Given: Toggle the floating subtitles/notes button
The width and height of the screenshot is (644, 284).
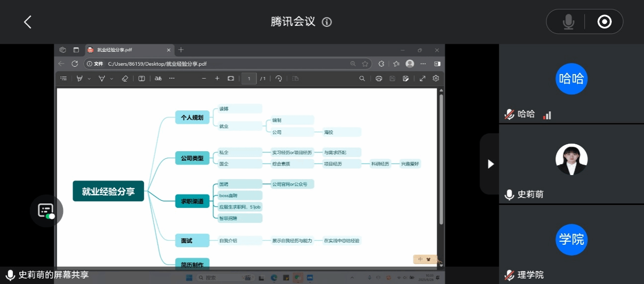Looking at the screenshot, I should [46, 210].
